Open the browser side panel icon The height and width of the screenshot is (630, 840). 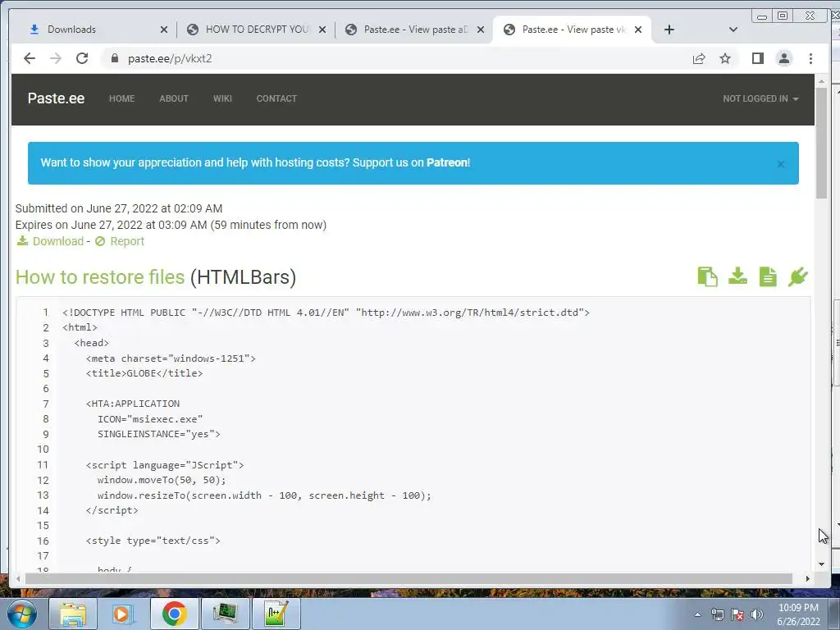[757, 58]
